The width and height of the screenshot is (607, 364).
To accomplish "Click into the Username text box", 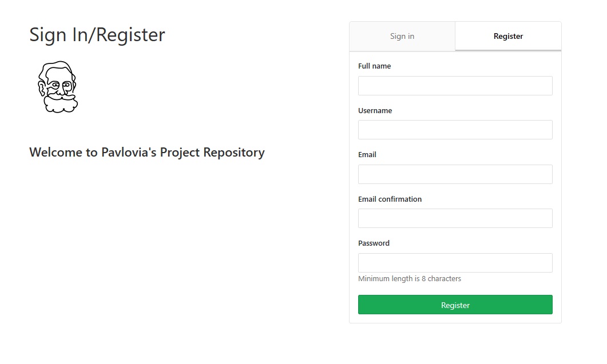I will [x=455, y=130].
